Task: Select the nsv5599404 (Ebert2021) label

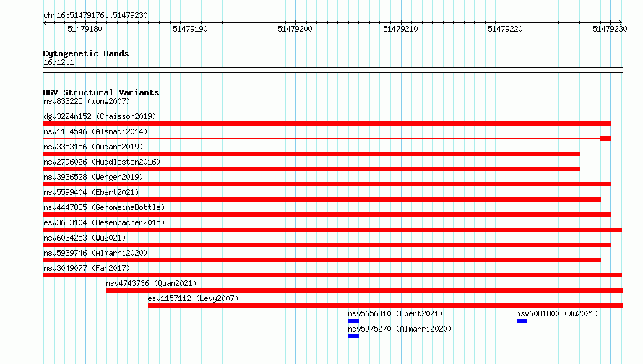Action: pos(91,192)
